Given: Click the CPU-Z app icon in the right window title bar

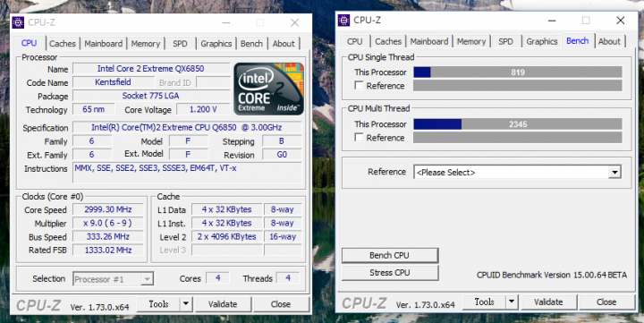Looking at the screenshot, I should pyautogui.click(x=343, y=21).
